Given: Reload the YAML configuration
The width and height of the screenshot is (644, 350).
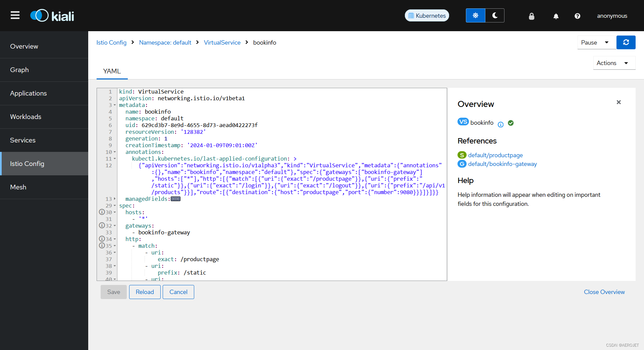Looking at the screenshot, I should pos(145,292).
